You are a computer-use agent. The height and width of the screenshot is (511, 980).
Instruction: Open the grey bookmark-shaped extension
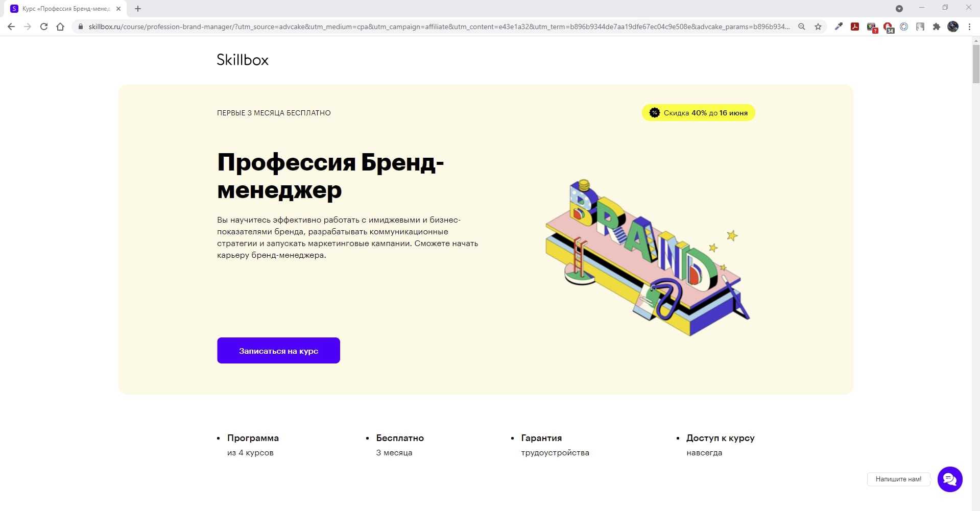(920, 27)
